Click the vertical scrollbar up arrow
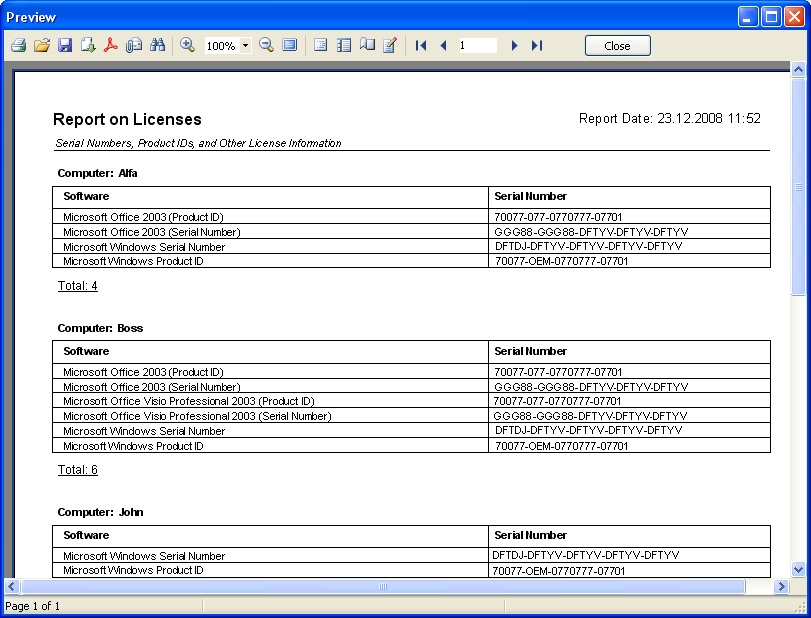 pos(799,69)
